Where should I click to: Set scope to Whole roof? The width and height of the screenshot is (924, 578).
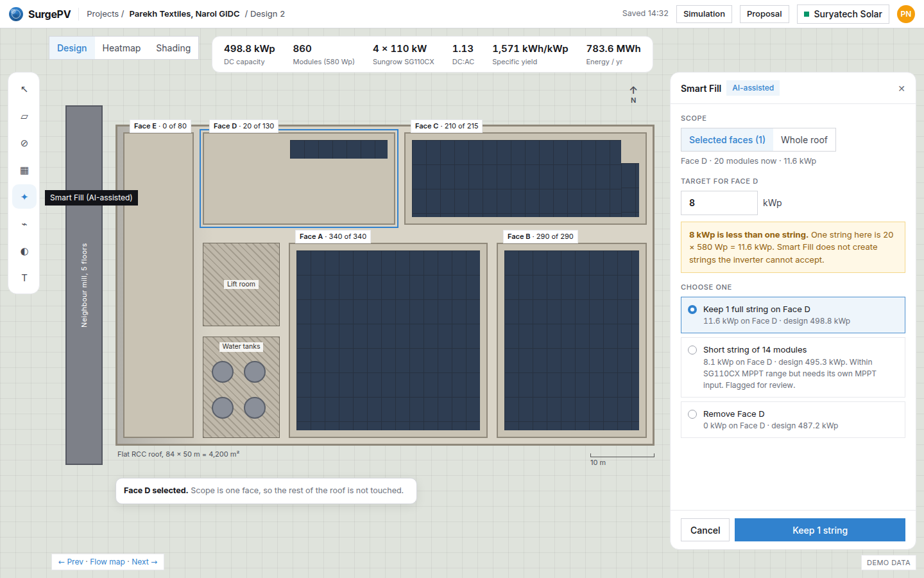[x=804, y=140]
